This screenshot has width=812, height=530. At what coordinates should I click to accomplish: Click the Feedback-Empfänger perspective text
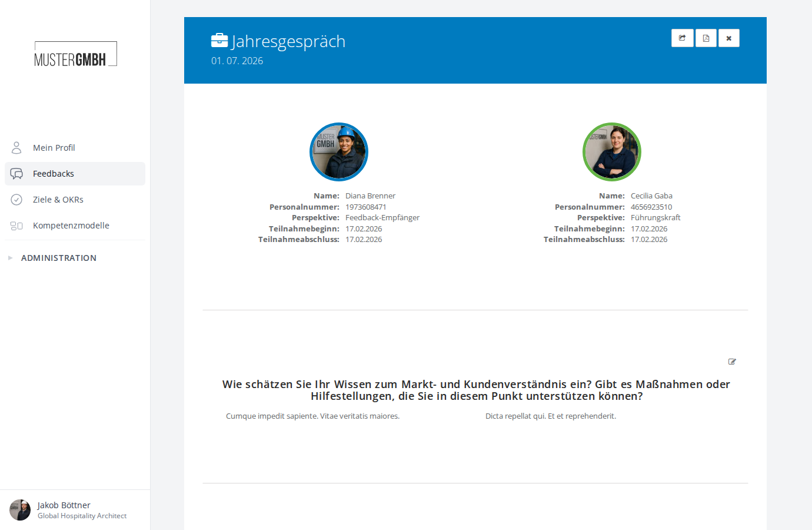pyautogui.click(x=382, y=218)
